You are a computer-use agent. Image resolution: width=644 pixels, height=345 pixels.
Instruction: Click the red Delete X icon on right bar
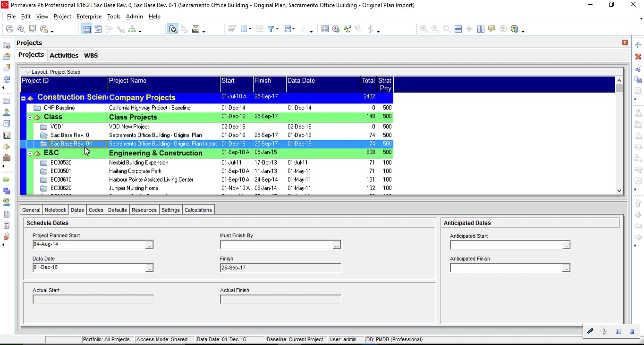638,57
